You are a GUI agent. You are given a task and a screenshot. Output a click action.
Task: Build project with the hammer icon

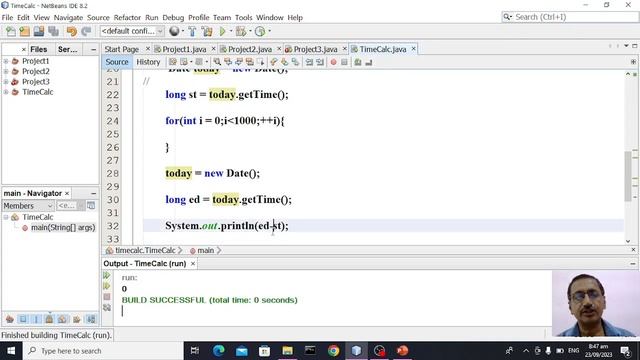click(x=192, y=31)
